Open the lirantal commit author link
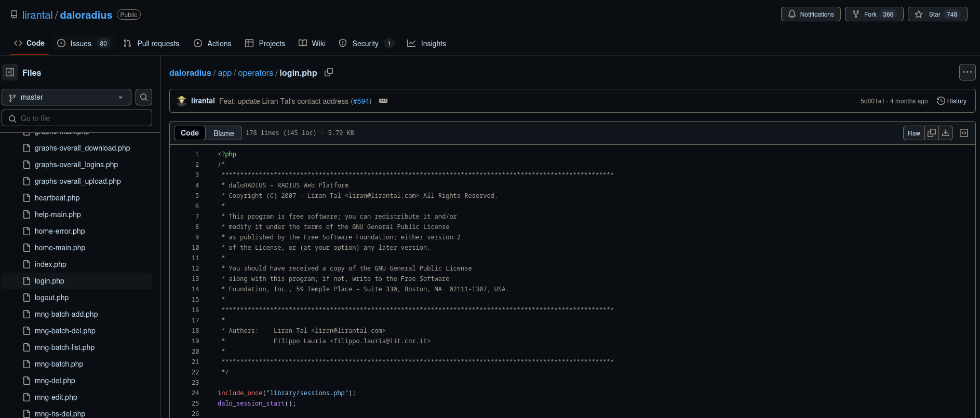Viewport: 980px width, 418px height. click(x=203, y=101)
